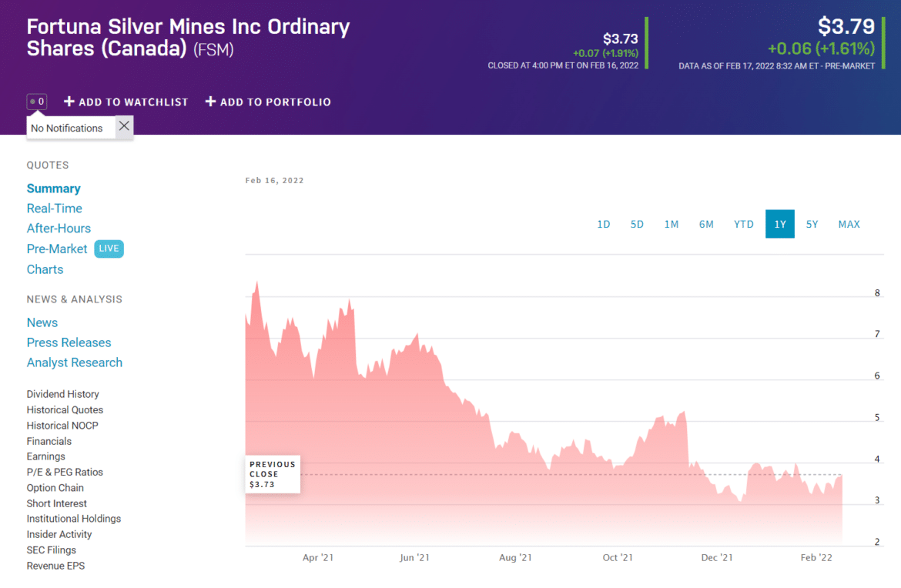Open the Summary page

pyautogui.click(x=53, y=188)
